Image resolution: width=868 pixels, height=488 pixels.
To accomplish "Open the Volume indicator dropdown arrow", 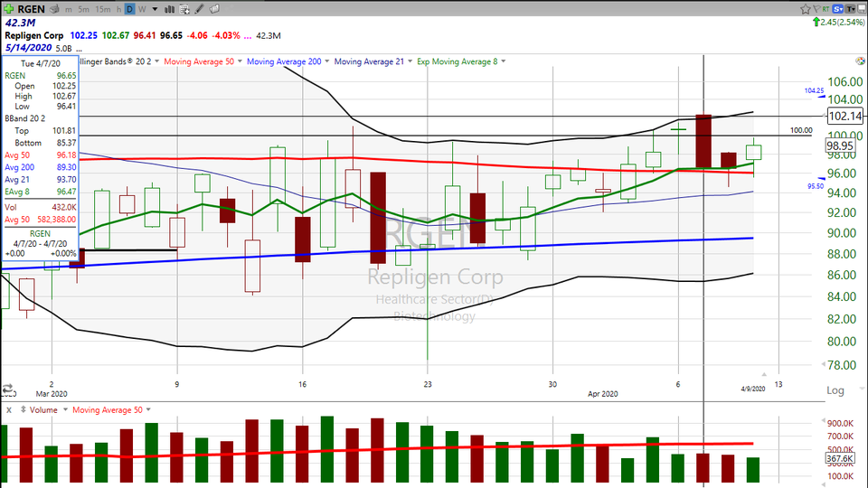I will (65, 410).
